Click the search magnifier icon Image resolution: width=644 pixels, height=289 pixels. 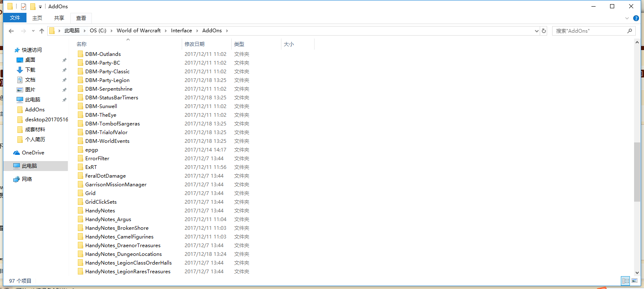coord(630,31)
